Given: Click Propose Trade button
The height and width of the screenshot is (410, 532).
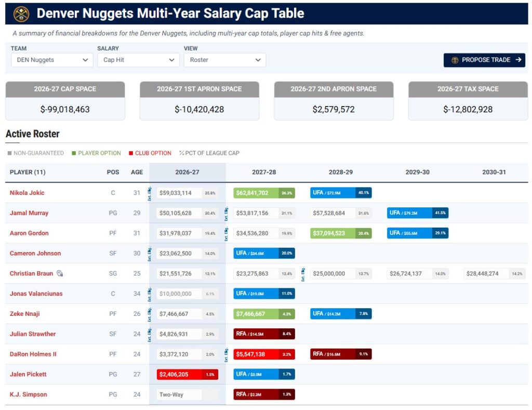Looking at the screenshot, I should pyautogui.click(x=484, y=60).
